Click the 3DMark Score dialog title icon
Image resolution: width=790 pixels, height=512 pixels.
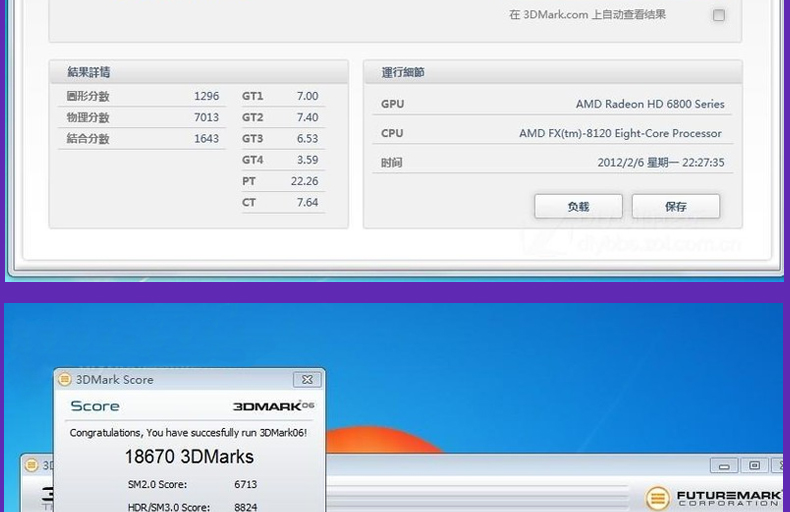[64, 379]
